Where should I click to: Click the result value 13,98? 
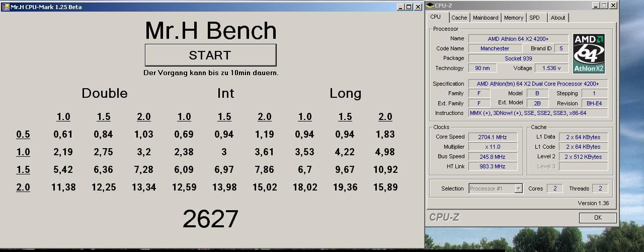pyautogui.click(x=224, y=187)
